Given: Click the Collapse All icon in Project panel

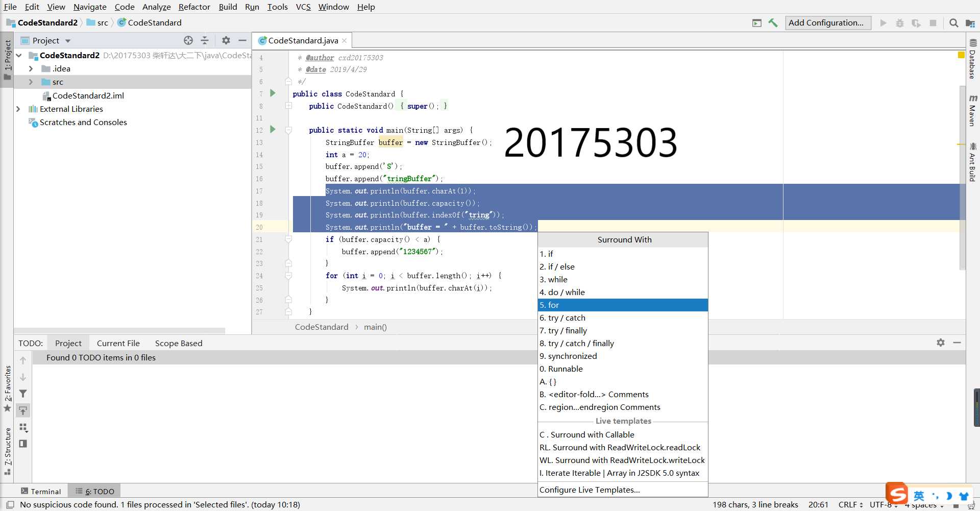Looking at the screenshot, I should pos(205,40).
